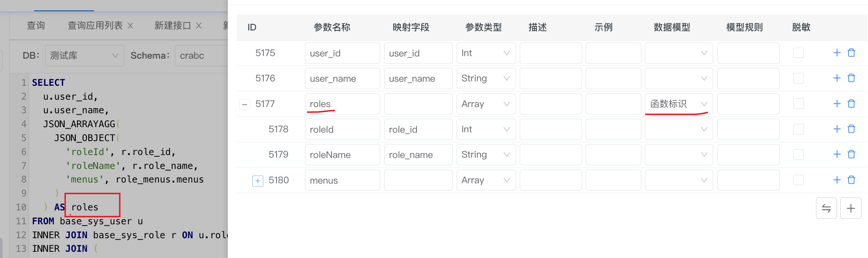Click the large plus button below table
The image size is (868, 258).
click(x=851, y=208)
